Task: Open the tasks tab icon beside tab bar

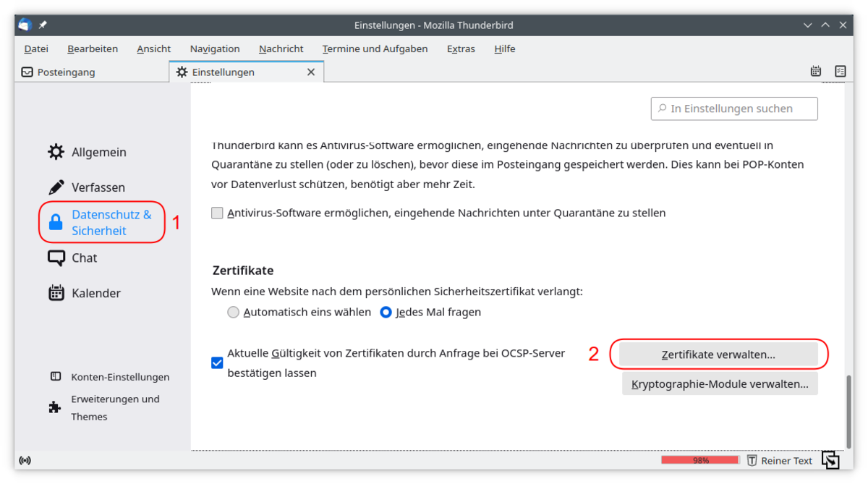Action: pos(840,72)
